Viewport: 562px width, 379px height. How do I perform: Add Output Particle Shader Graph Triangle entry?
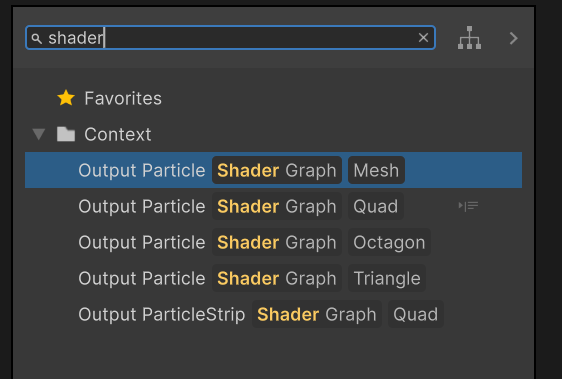[273, 278]
